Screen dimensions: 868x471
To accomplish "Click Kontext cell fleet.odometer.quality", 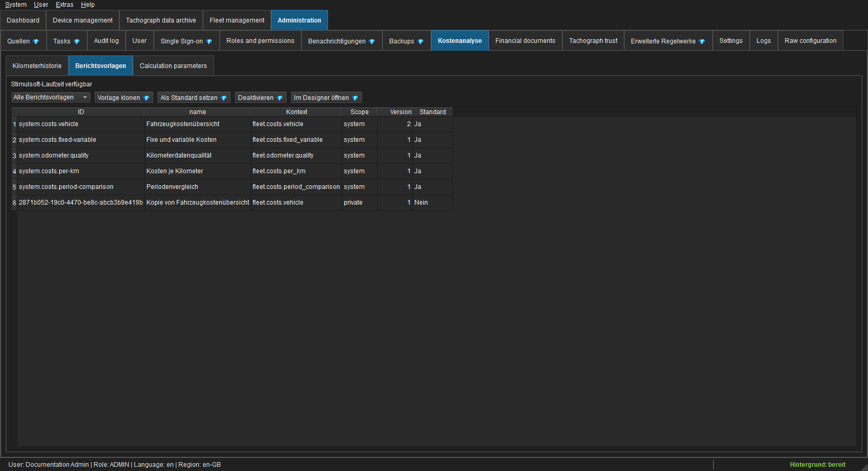I will pyautogui.click(x=296, y=155).
